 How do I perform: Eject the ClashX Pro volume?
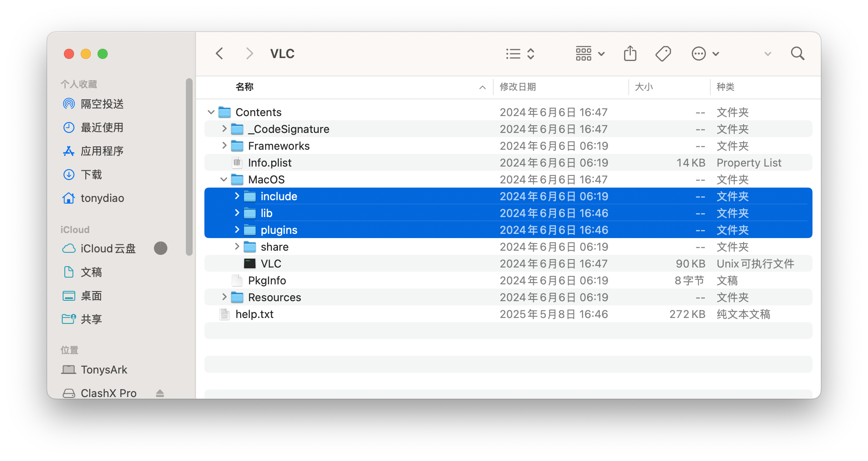160,393
